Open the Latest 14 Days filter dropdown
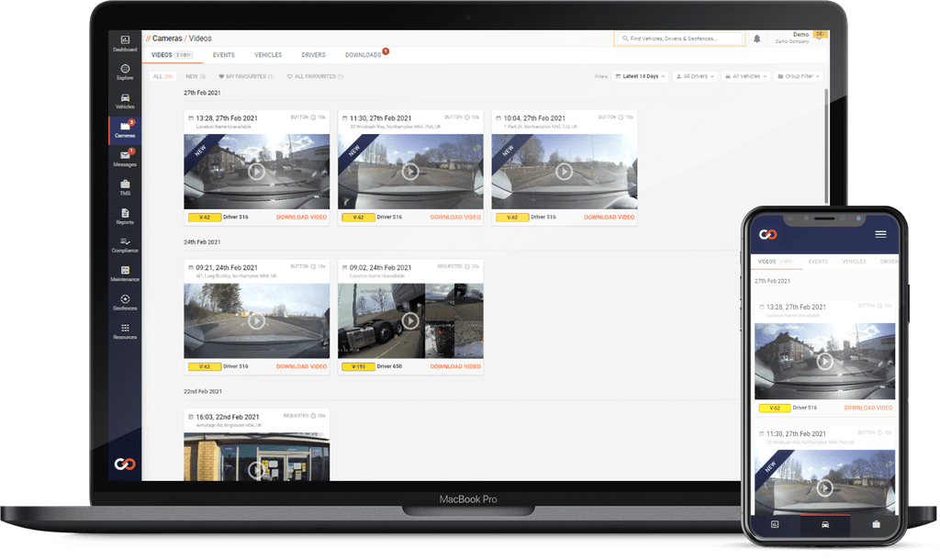 pyautogui.click(x=640, y=76)
